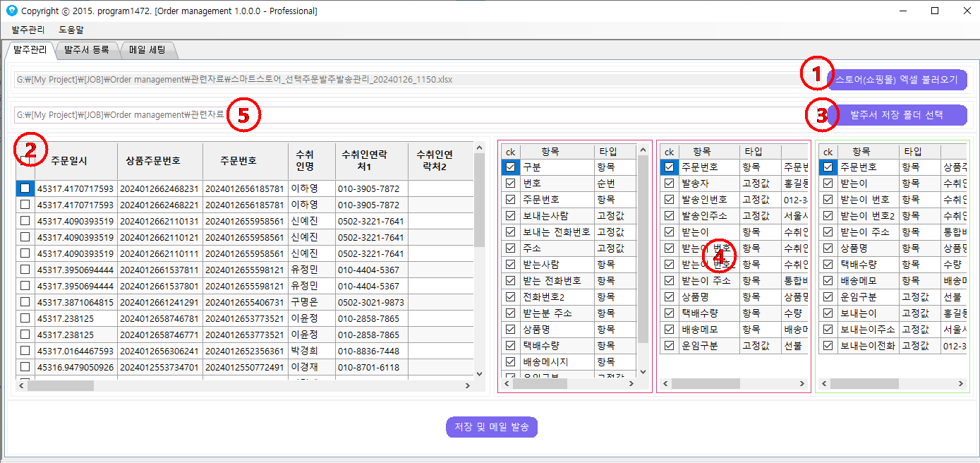This screenshot has width=980, height=463.
Task: Toggle the 보내는사람 checkbox
Action: click(510, 215)
